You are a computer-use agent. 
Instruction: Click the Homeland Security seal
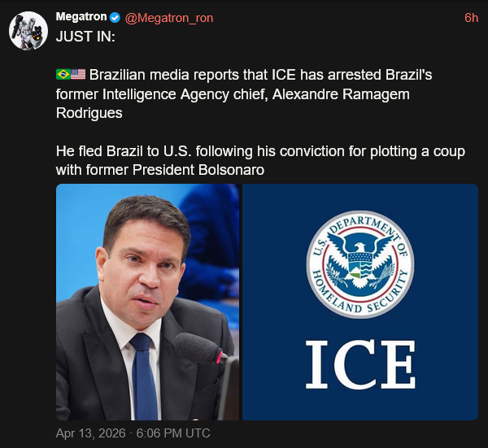[359, 265]
